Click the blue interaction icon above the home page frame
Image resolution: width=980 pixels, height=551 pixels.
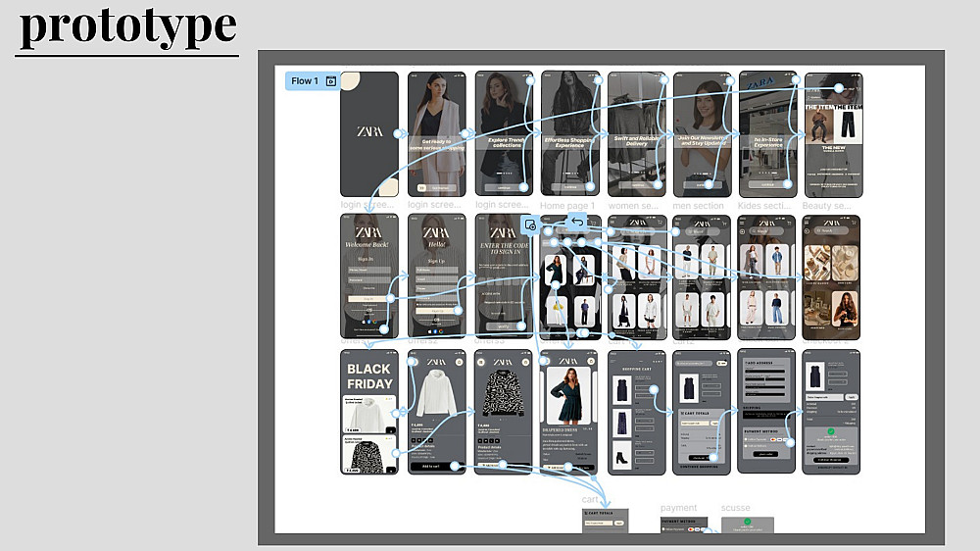(x=530, y=225)
